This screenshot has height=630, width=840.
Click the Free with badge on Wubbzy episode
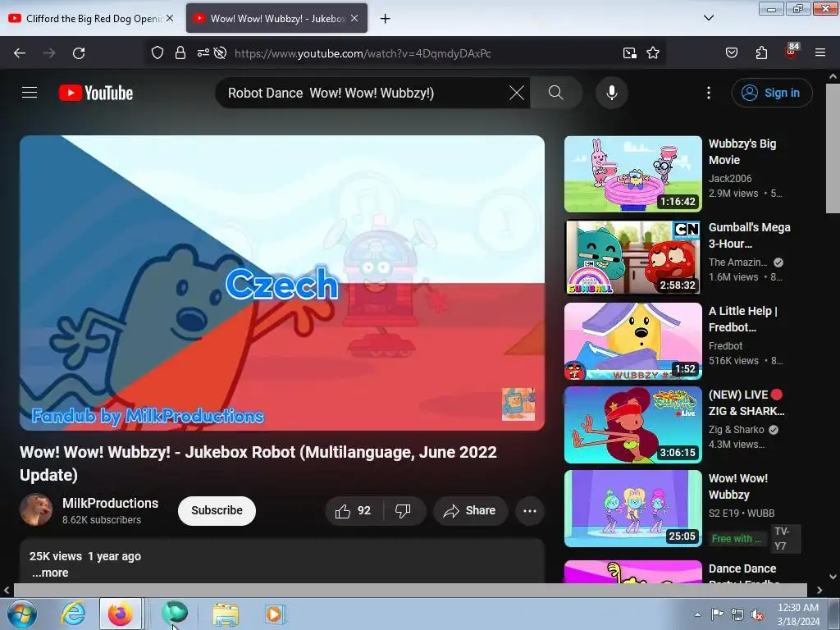coord(736,538)
